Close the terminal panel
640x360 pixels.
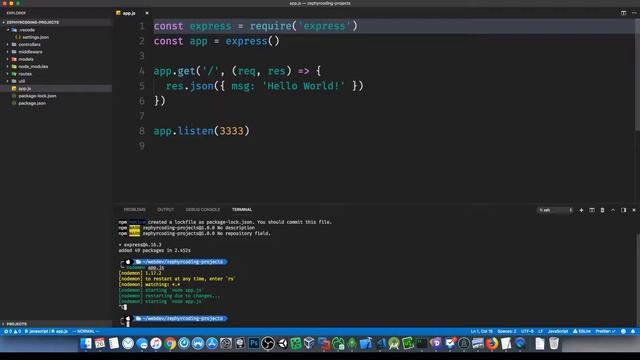click(x=634, y=210)
